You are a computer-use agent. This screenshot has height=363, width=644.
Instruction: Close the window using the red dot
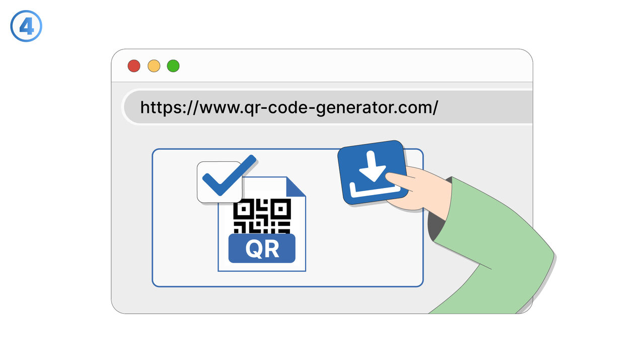pos(134,66)
